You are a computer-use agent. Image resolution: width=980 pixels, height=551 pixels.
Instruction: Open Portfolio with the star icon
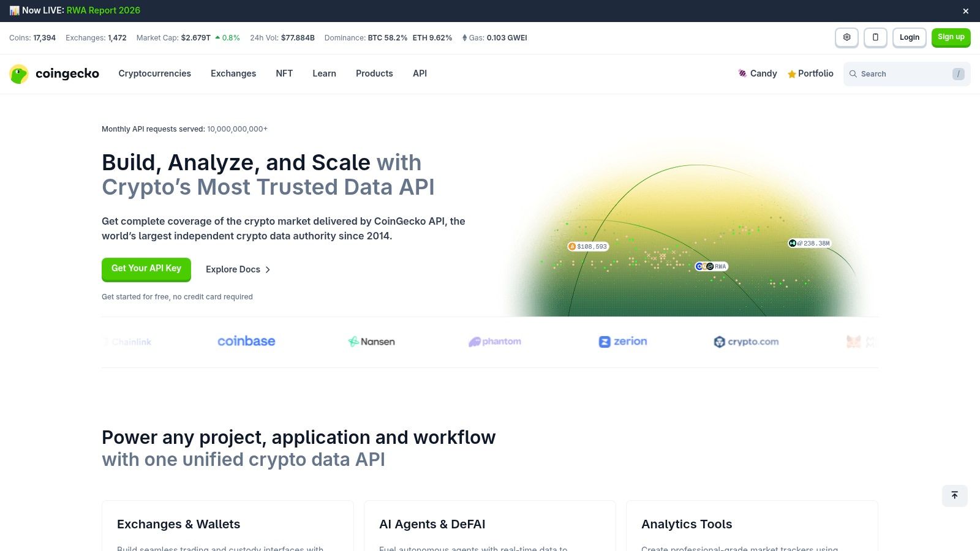tap(810, 73)
